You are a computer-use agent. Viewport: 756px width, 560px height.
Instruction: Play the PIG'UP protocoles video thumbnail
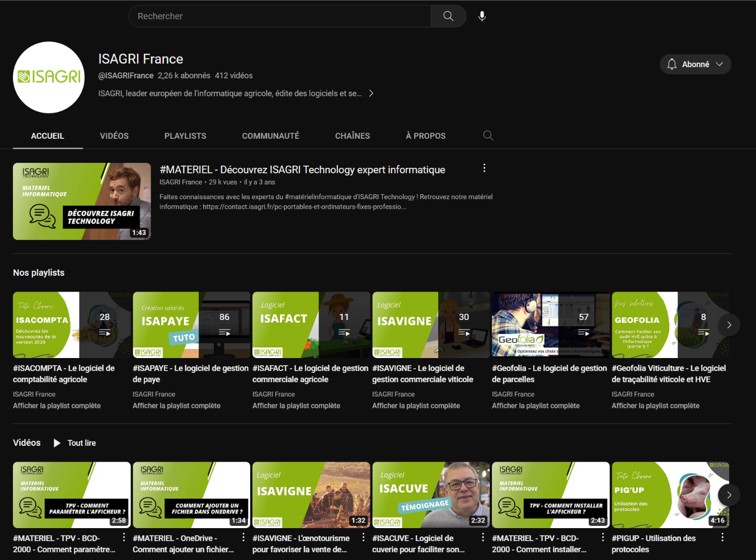[670, 495]
